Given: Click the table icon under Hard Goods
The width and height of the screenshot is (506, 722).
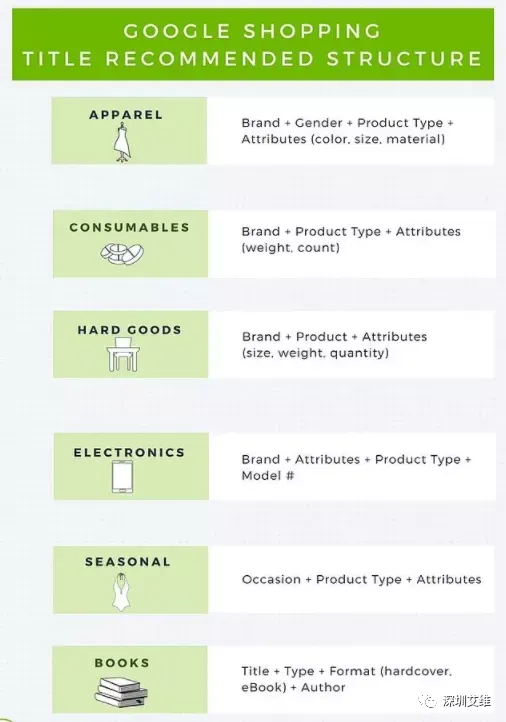Looking at the screenshot, I should tap(123, 354).
